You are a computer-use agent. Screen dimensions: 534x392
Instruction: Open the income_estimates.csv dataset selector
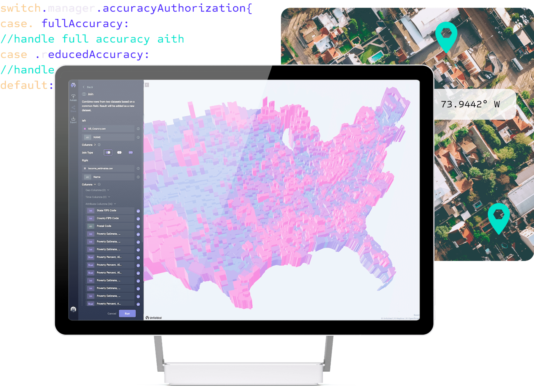coord(108,168)
